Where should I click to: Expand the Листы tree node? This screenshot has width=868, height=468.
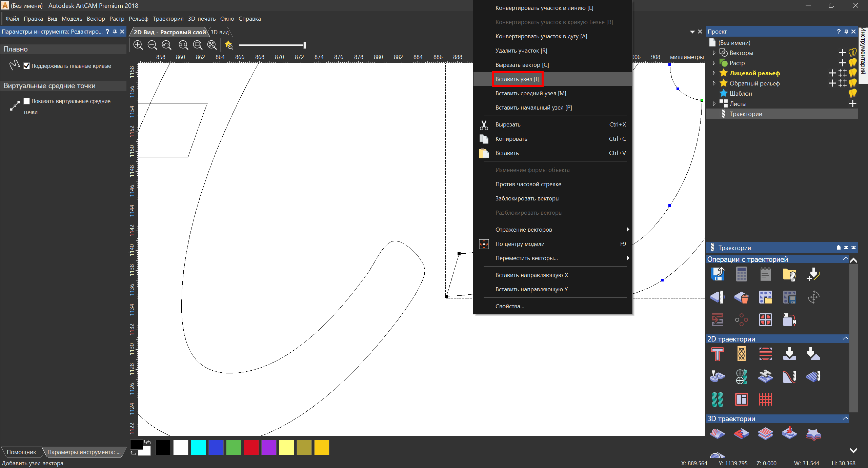[x=714, y=104]
